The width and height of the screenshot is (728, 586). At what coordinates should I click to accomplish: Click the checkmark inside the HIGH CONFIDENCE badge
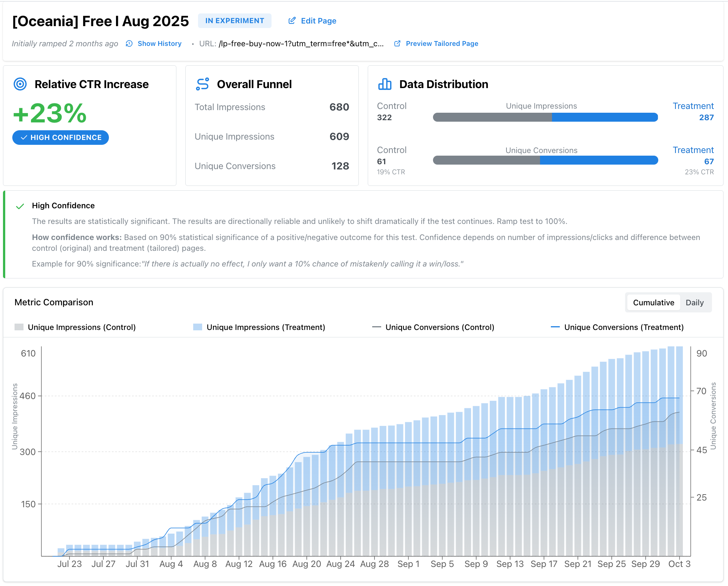(23, 137)
